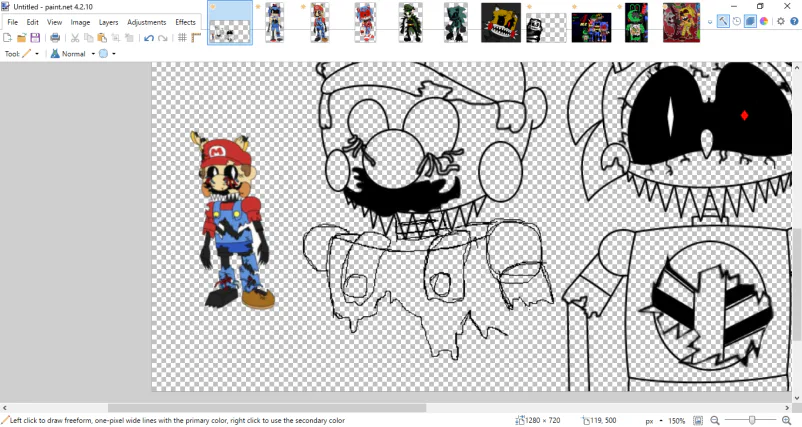The width and height of the screenshot is (802, 427).
Task: Switch to the multi-character dark group thumbnail
Action: pyautogui.click(x=591, y=28)
